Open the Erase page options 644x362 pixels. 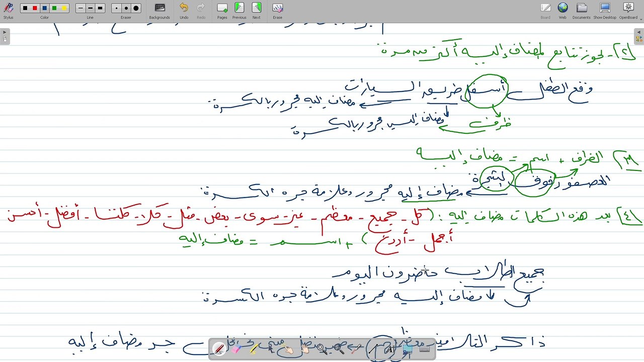click(278, 11)
